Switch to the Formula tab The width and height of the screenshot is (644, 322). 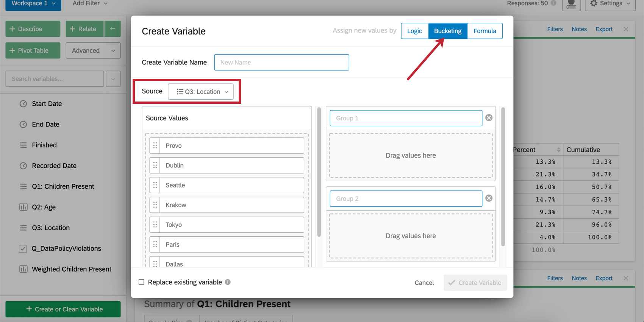click(x=485, y=31)
